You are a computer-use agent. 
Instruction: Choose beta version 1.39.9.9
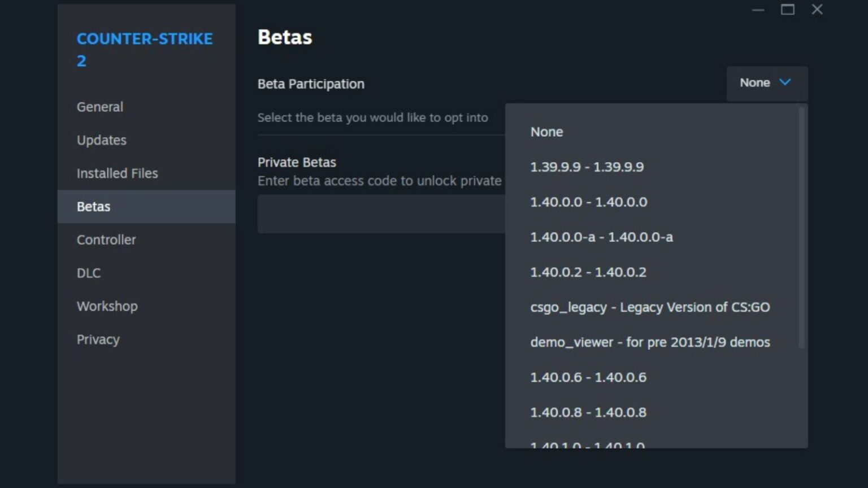point(587,167)
